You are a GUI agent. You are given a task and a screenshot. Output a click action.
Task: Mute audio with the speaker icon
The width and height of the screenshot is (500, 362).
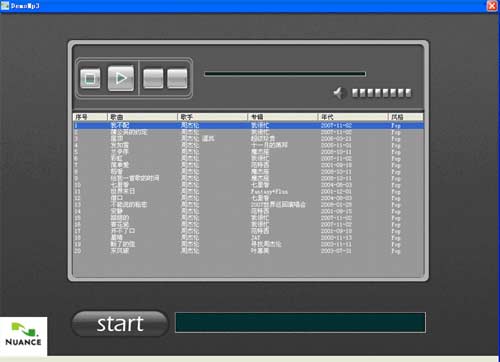[340, 93]
